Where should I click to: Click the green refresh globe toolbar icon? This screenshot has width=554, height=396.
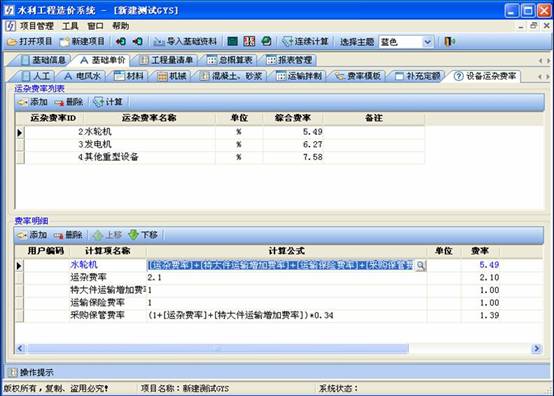coord(266,41)
